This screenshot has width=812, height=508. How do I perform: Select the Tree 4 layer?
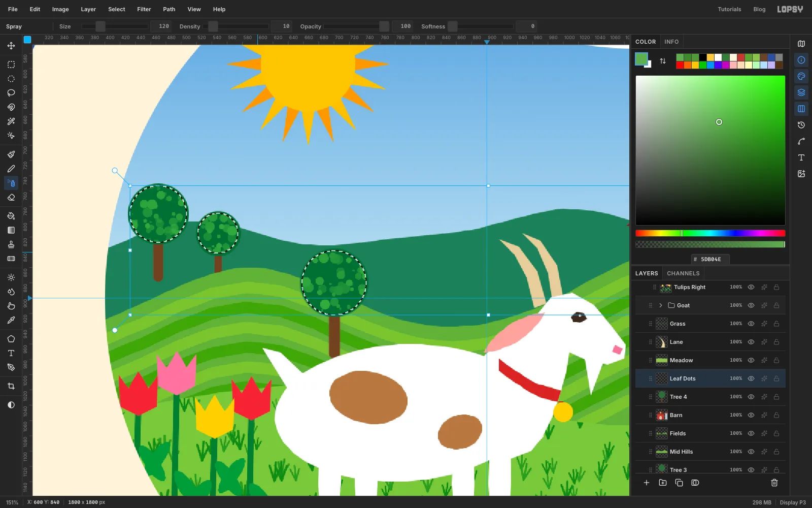pyautogui.click(x=710, y=397)
